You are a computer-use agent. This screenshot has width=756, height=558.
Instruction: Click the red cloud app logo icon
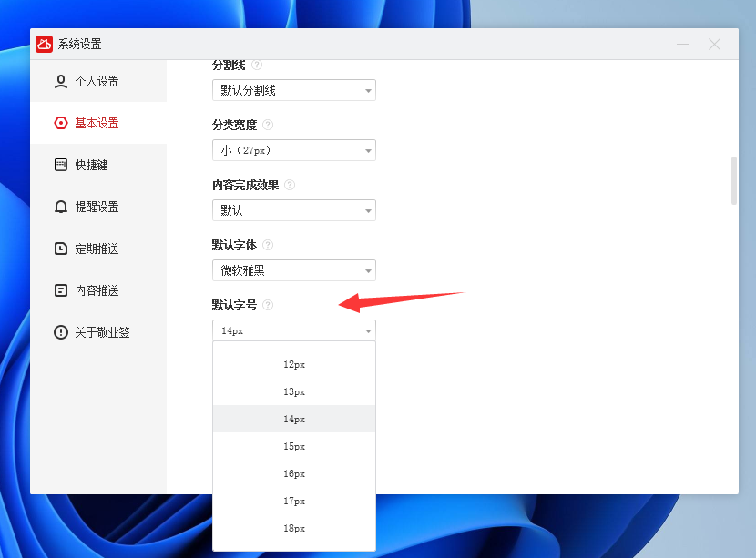pyautogui.click(x=44, y=44)
